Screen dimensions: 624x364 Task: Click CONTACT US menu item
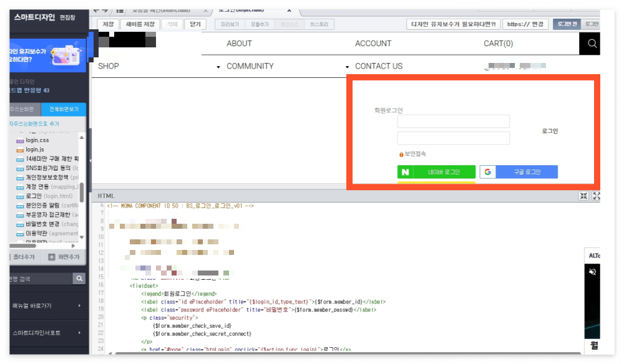click(379, 66)
